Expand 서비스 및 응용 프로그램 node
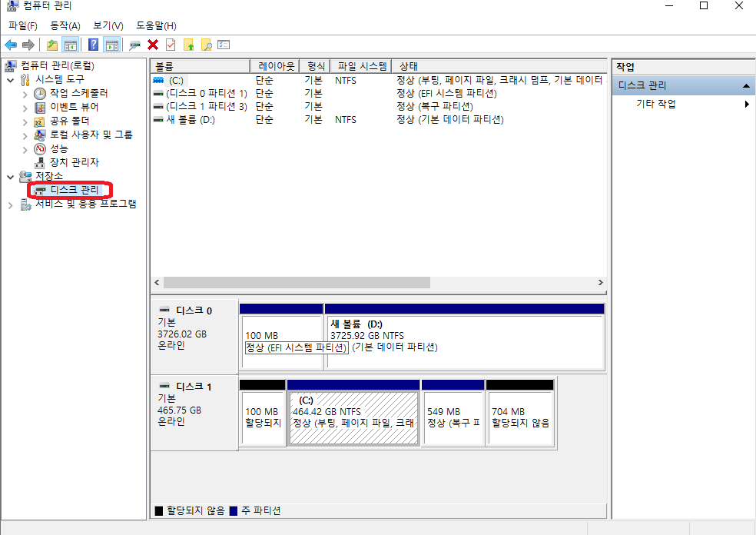Image resolution: width=756 pixels, height=535 pixels. click(11, 205)
